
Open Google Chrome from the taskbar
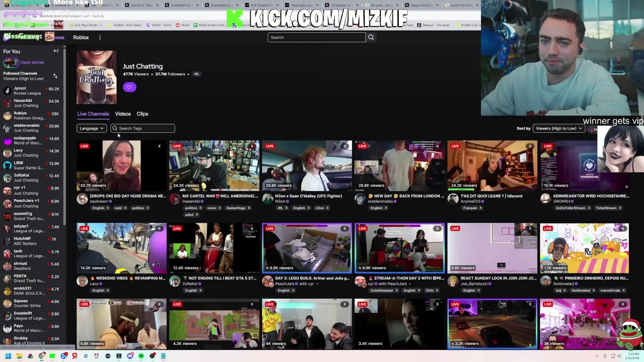pos(41,356)
